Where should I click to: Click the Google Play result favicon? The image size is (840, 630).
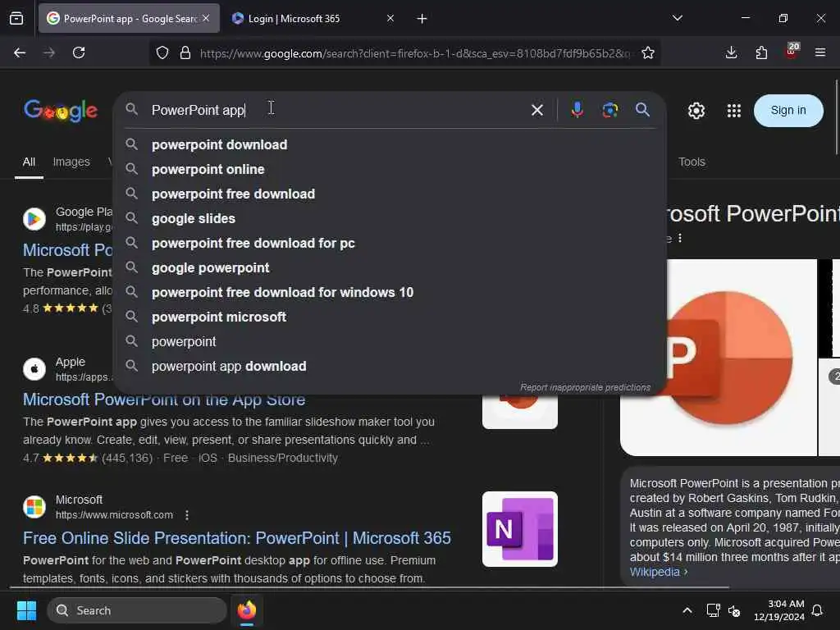pyautogui.click(x=34, y=219)
